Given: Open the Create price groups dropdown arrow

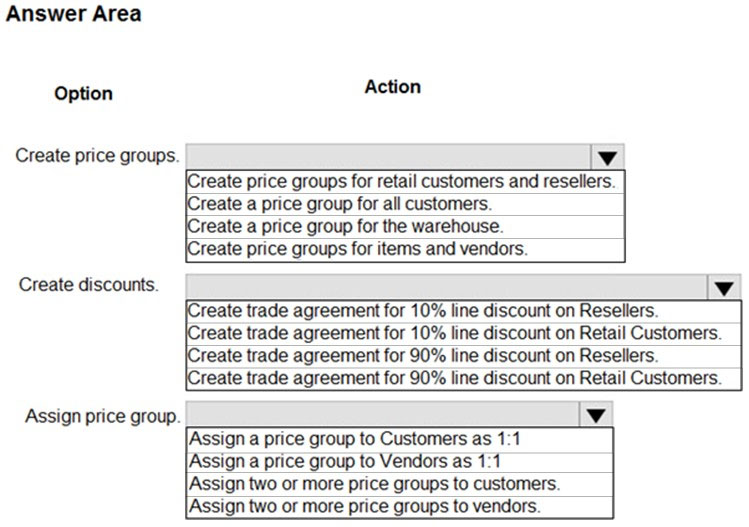Looking at the screenshot, I should 607,157.
